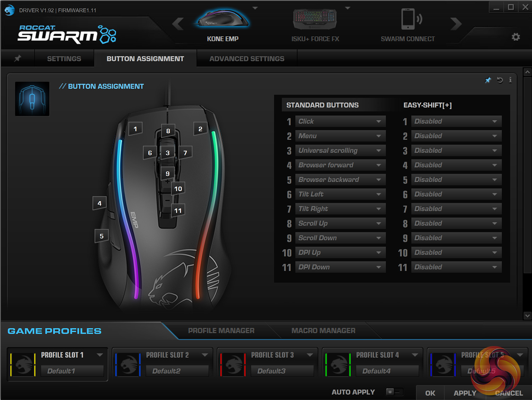
Task: Open the Browser backward dropdown
Action: point(340,180)
